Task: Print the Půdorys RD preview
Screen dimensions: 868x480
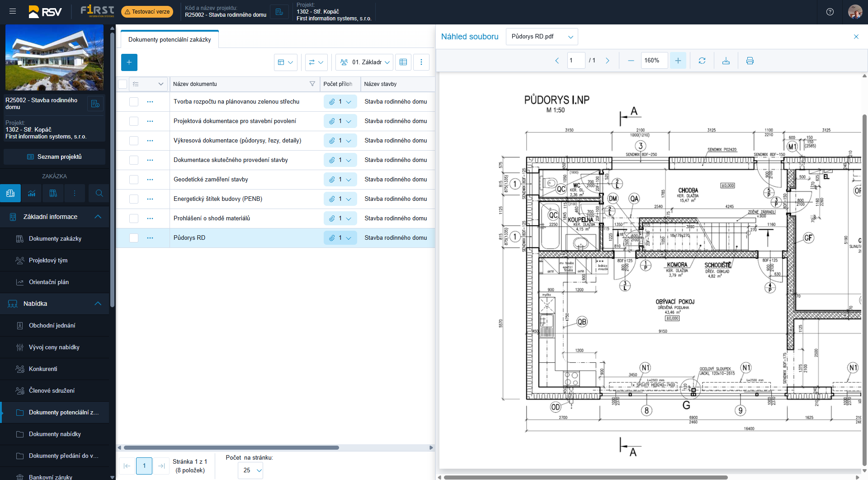Action: click(750, 61)
